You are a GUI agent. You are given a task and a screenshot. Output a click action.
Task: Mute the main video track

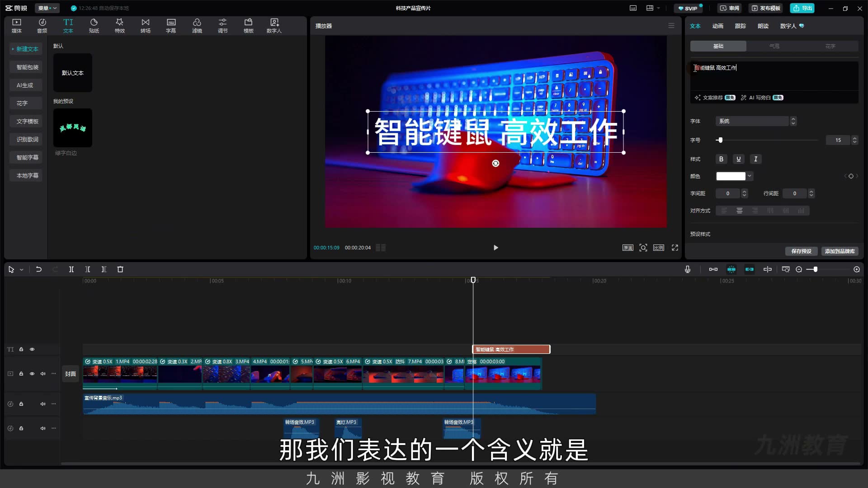[43, 374]
